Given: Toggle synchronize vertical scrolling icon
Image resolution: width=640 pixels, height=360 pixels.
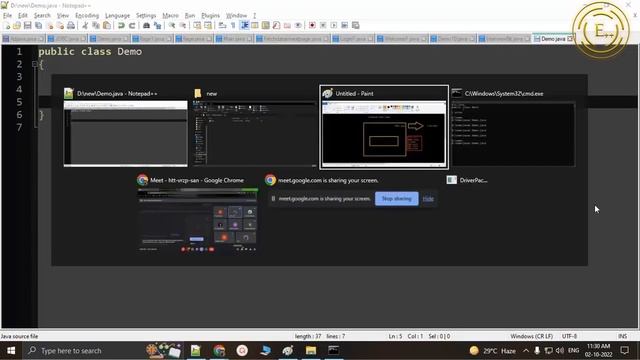Looking at the screenshot, I should pyautogui.click(x=197, y=26).
